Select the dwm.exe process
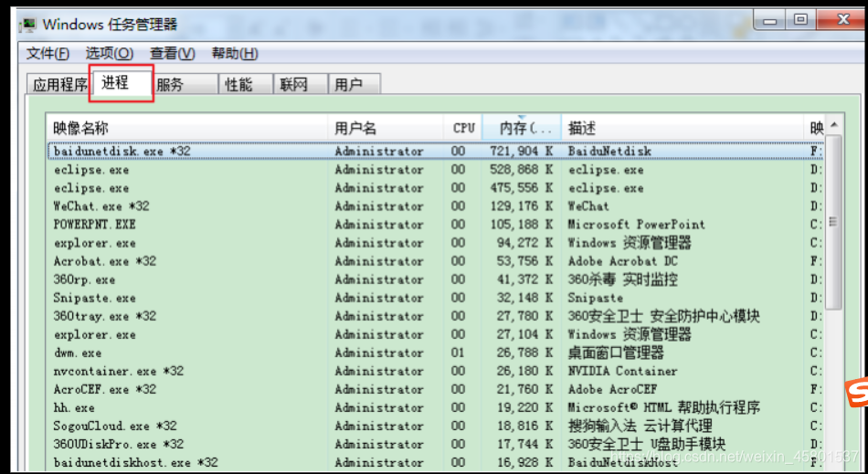The image size is (868, 474). click(436, 353)
